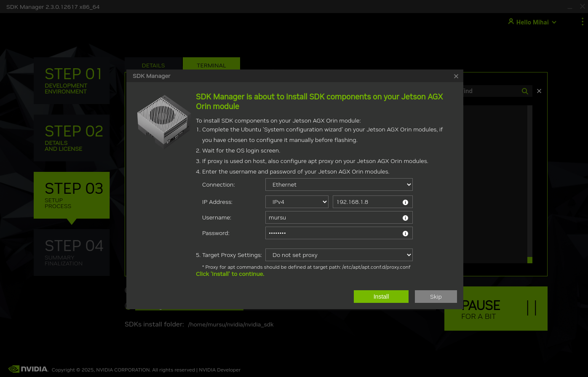Click the Username info icon
The image size is (588, 377).
405,218
